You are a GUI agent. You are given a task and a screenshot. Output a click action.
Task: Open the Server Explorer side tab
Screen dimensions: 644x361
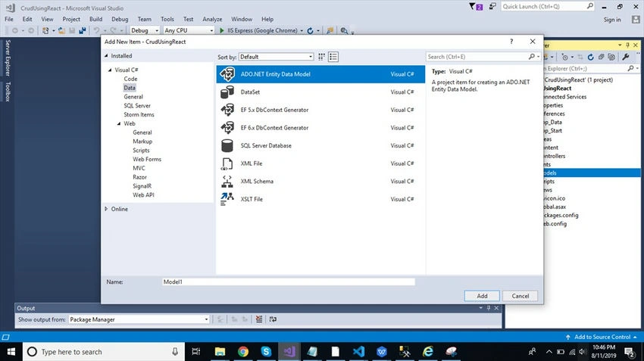[x=8, y=58]
